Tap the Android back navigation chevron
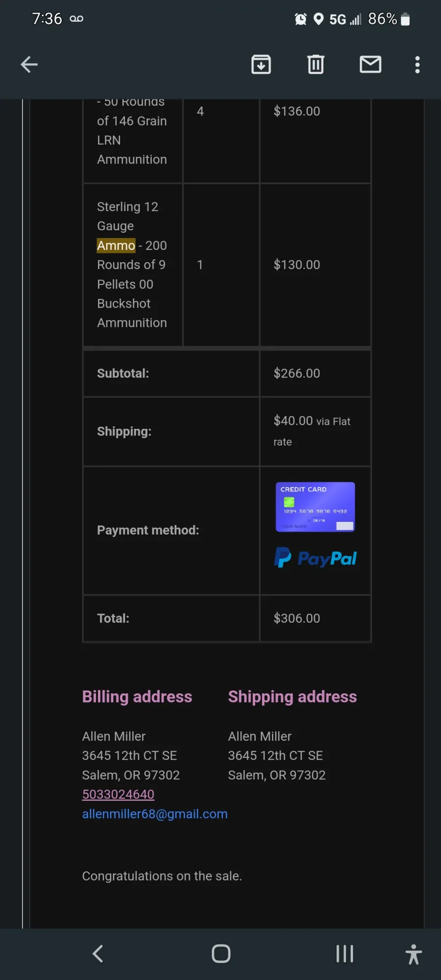Image resolution: width=441 pixels, height=980 pixels. pyautogui.click(x=98, y=954)
